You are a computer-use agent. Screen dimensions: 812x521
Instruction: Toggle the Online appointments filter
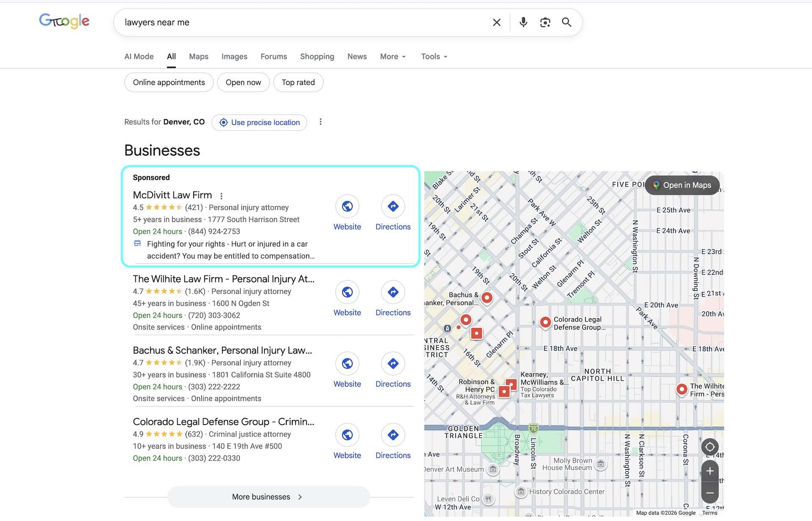(169, 82)
